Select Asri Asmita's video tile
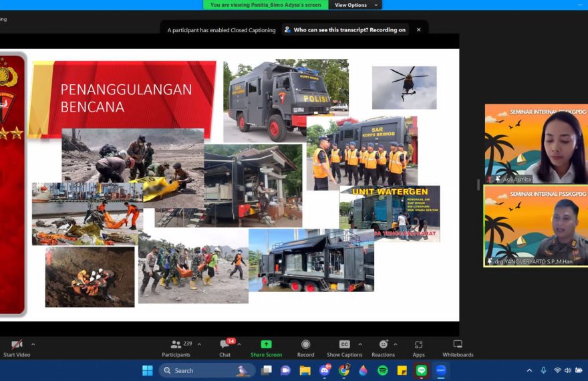Image resolution: width=588 pixels, height=381 pixels. (536, 144)
